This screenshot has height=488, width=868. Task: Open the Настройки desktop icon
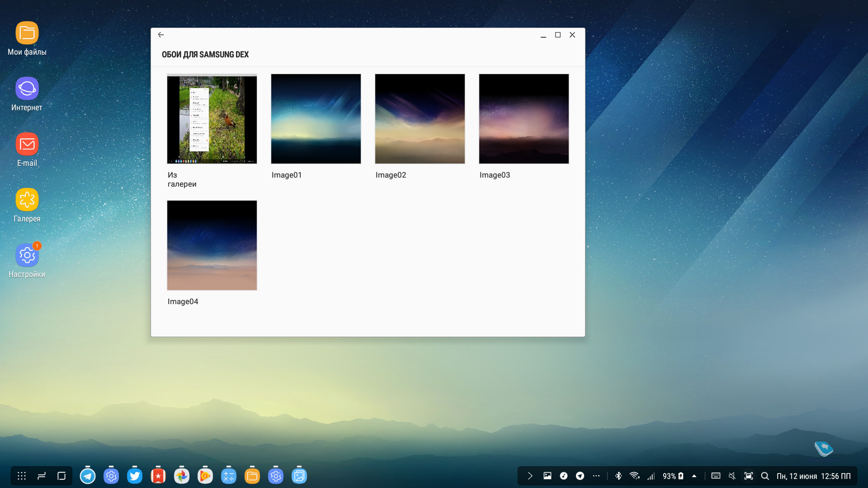click(27, 261)
